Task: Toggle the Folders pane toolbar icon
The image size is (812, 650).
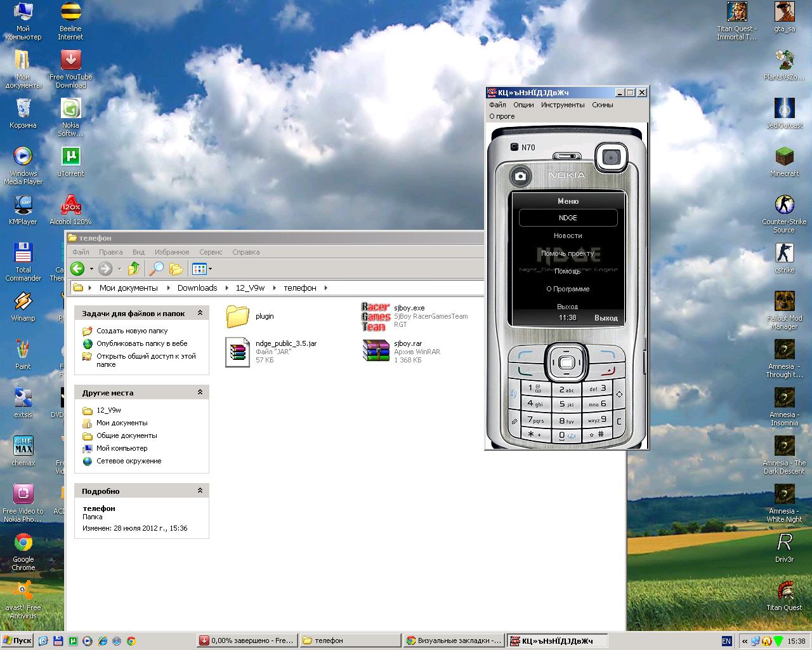Action: [176, 269]
